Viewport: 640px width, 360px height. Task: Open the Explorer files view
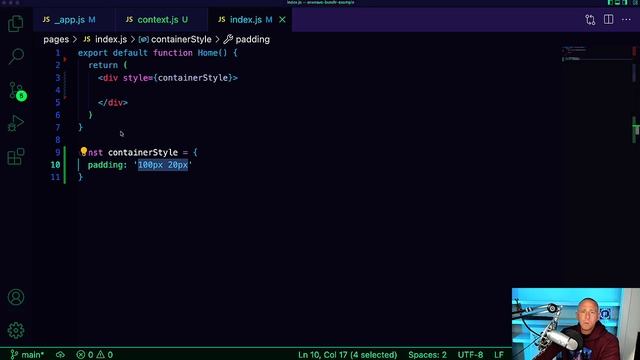(x=16, y=24)
